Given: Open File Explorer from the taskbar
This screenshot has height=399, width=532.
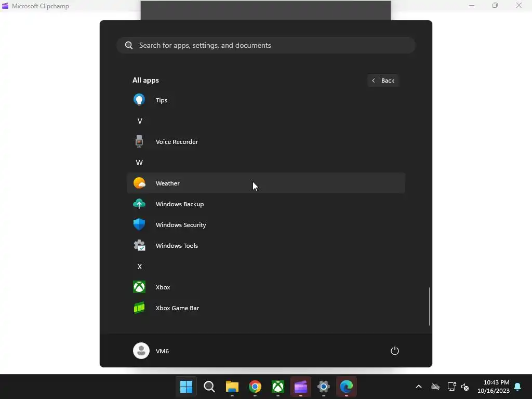Looking at the screenshot, I should click(x=232, y=387).
